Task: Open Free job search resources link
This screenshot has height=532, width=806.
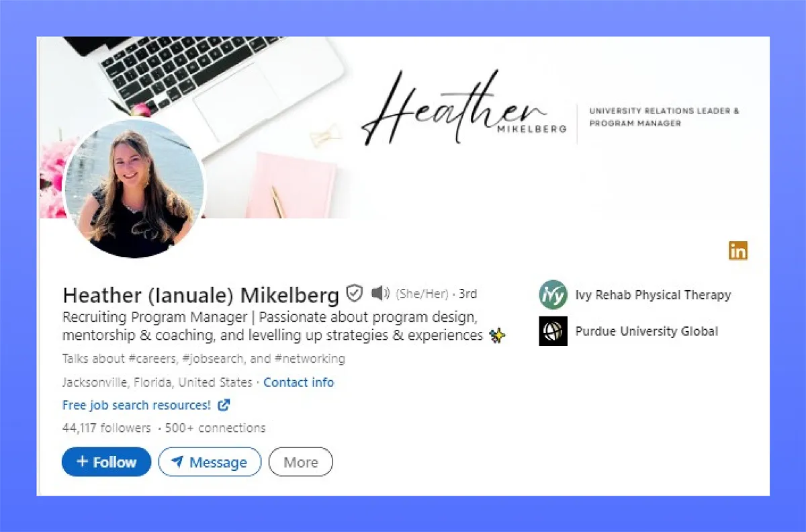Action: pyautogui.click(x=136, y=405)
